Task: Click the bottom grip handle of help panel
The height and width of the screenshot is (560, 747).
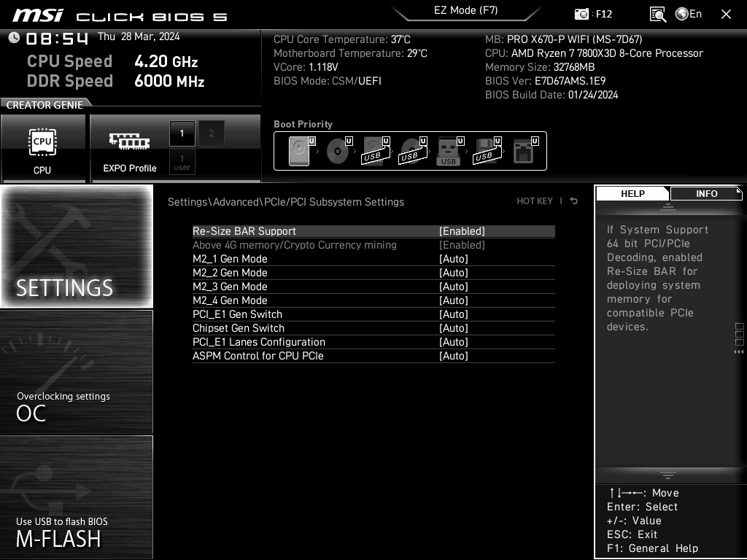Action: tap(668, 475)
